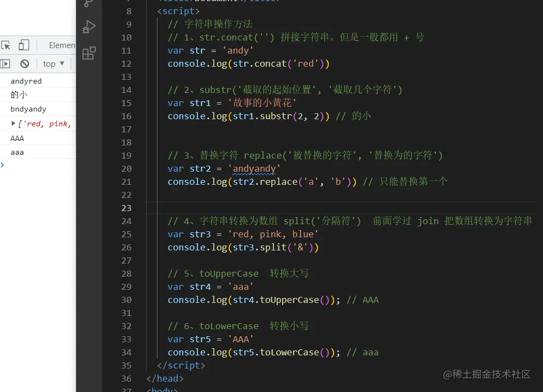Click the comment about replace('被替换的字符'

coord(305,155)
